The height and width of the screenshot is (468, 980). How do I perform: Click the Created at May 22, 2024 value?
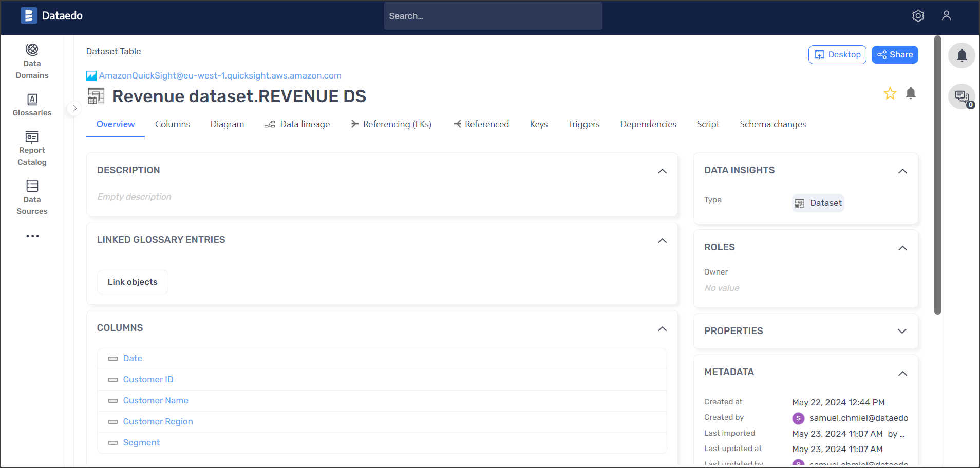[x=838, y=403]
